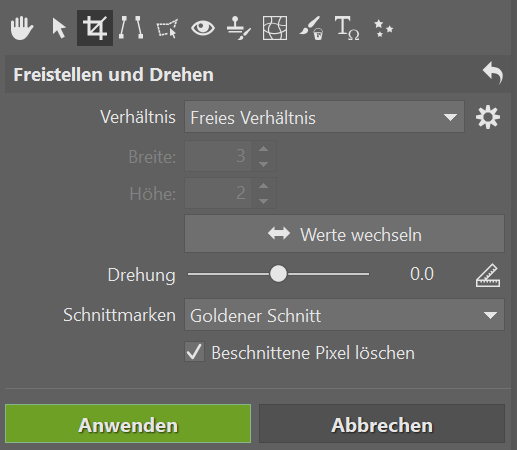Activate the Crop and Rotate tool
Image resolution: width=517 pixels, height=450 pixels.
click(95, 28)
